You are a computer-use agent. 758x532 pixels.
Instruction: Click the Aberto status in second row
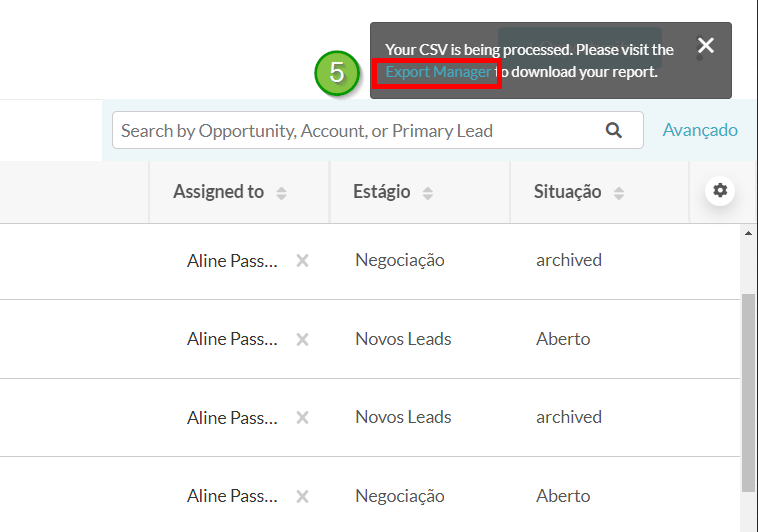563,339
